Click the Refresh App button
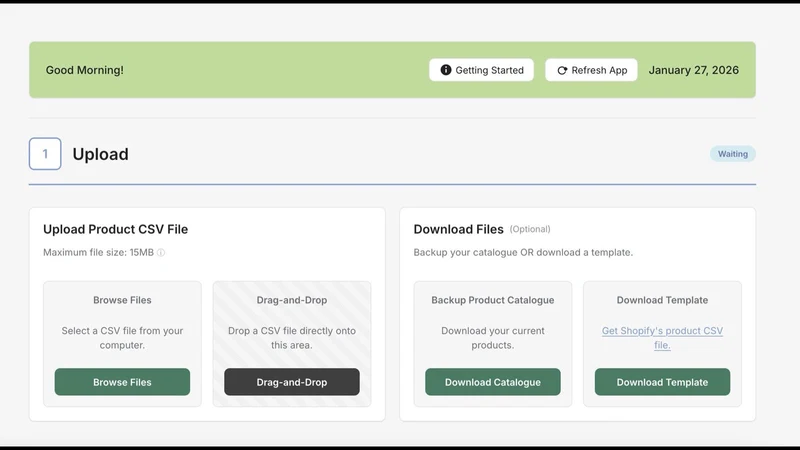The width and height of the screenshot is (800, 450). tap(591, 70)
